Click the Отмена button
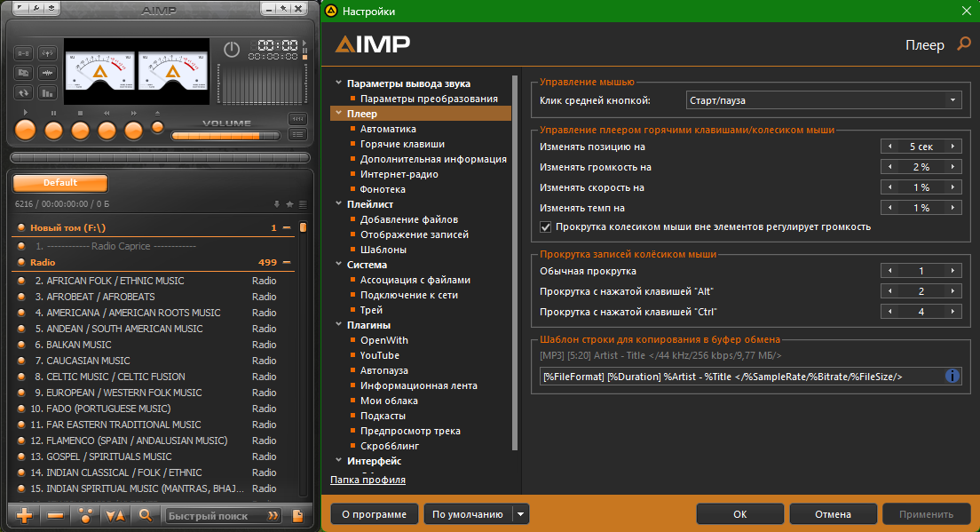This screenshot has height=532, width=980. pos(833,514)
